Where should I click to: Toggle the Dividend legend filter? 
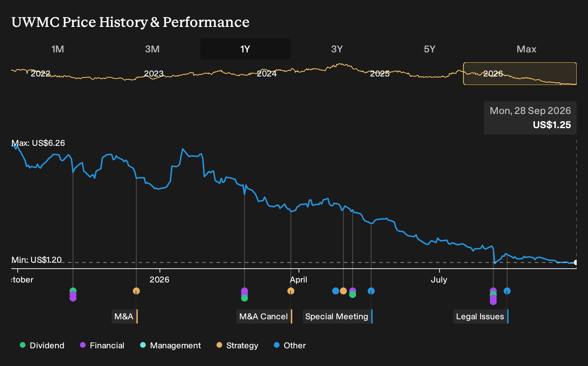coord(42,345)
